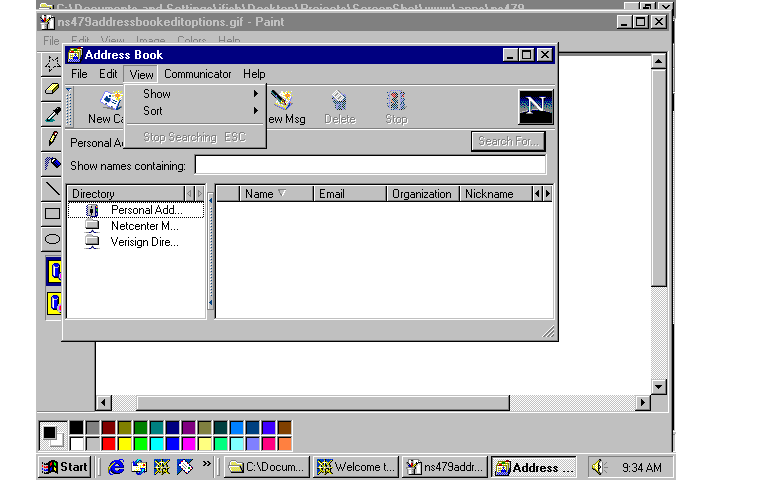The image size is (770, 480).
Task: Click the Directory column right arrow
Action: [199, 194]
